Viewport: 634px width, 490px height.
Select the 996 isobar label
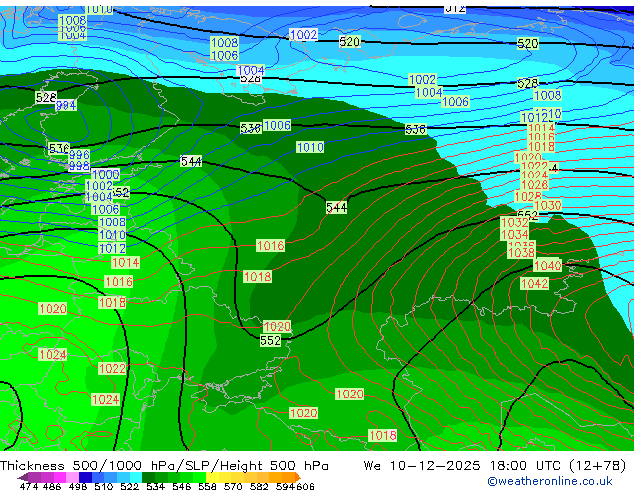[x=79, y=155]
